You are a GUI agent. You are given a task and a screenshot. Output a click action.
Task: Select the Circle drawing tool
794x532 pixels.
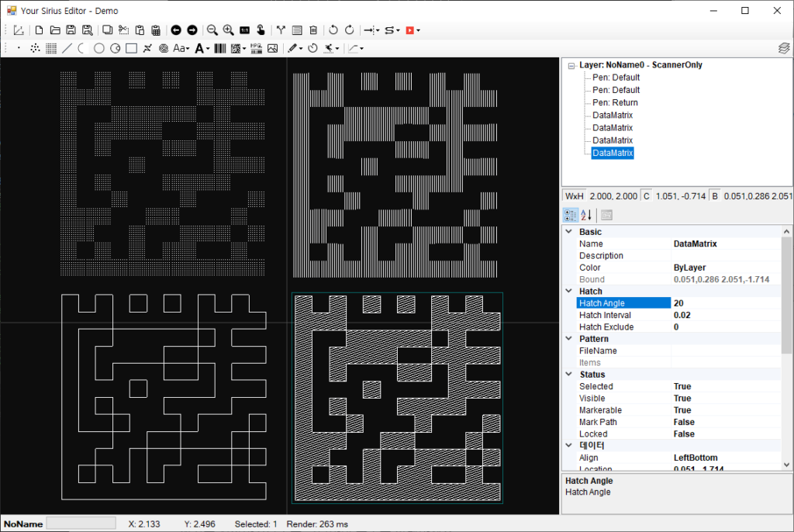point(99,49)
